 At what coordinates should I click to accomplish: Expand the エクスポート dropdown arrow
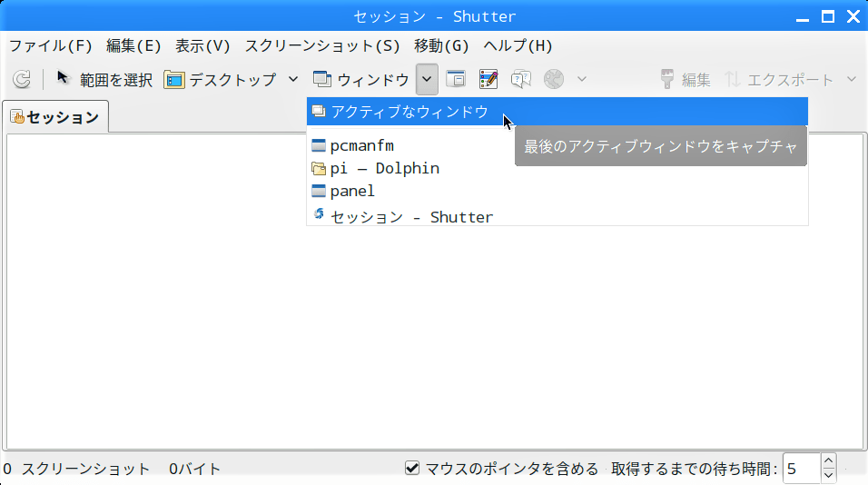click(x=852, y=79)
